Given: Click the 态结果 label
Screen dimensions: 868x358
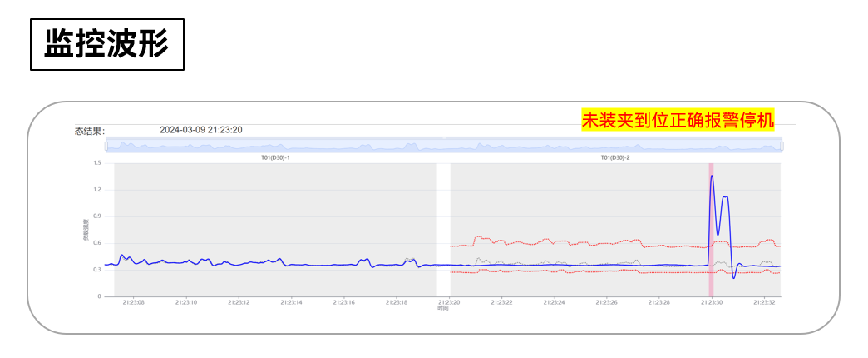Looking at the screenshot, I should (90, 132).
